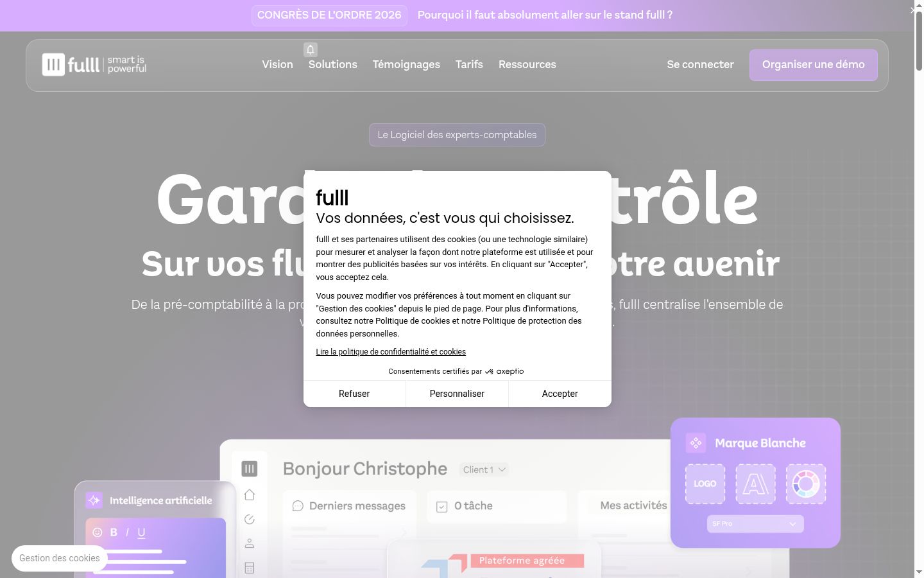924x578 pixels.
Task: Click Personnaliser in the cookie dialog
Action: (457, 394)
